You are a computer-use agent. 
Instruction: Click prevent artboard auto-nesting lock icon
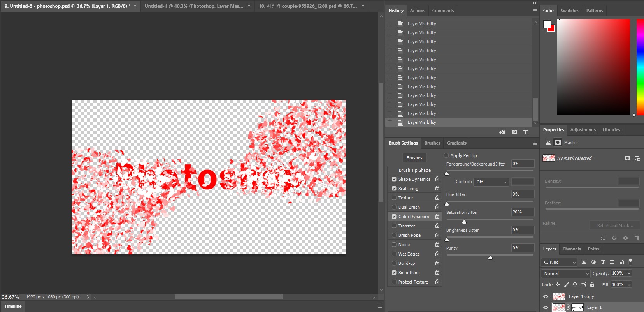point(583,285)
